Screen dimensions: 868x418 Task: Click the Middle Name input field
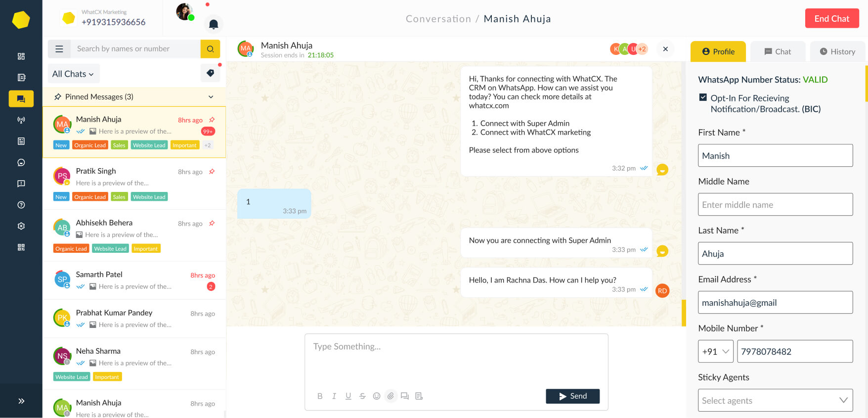pos(775,204)
